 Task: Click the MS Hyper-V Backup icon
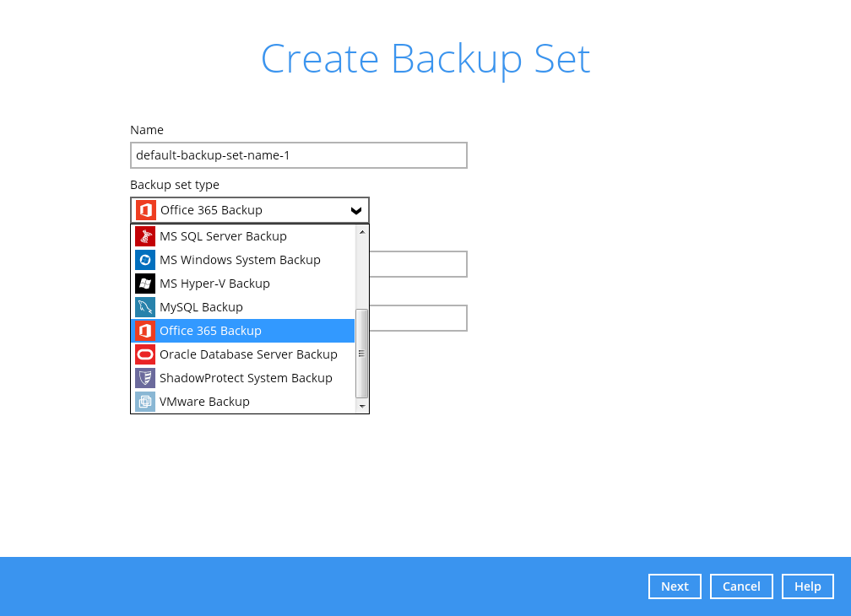[x=145, y=284]
